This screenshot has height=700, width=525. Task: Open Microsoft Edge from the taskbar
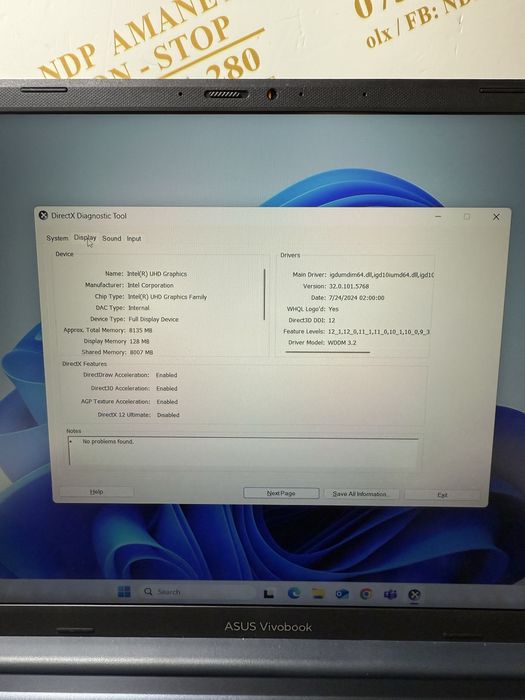(x=293, y=593)
